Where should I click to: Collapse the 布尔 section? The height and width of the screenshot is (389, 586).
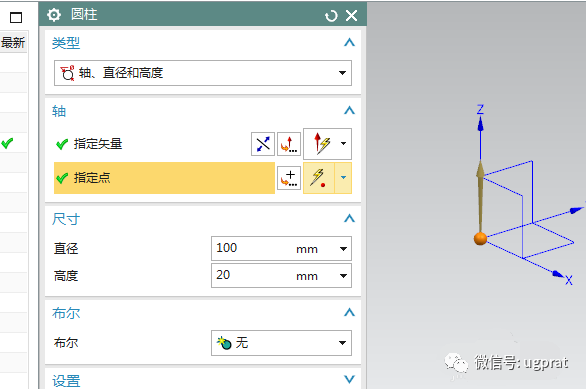[349, 312]
